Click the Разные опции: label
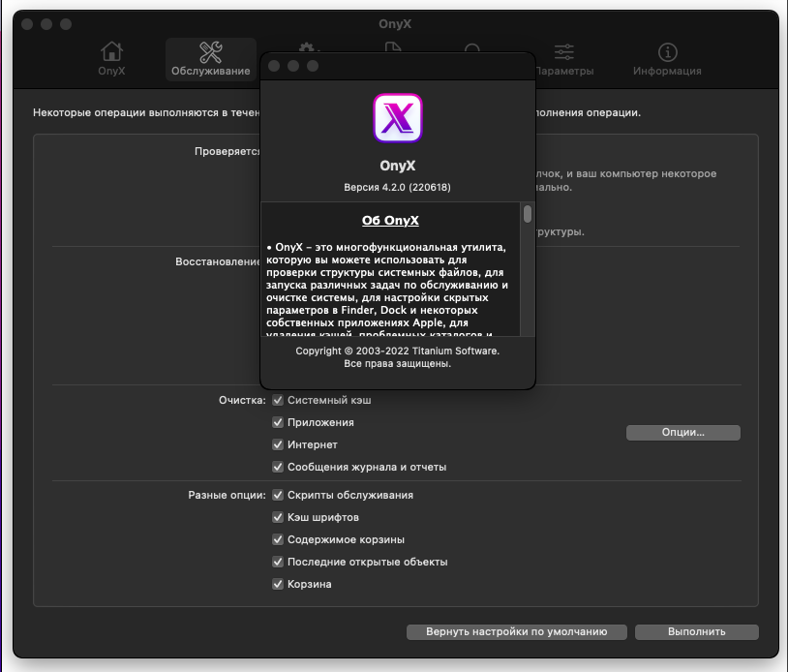This screenshot has height=672, width=788. 227,495
